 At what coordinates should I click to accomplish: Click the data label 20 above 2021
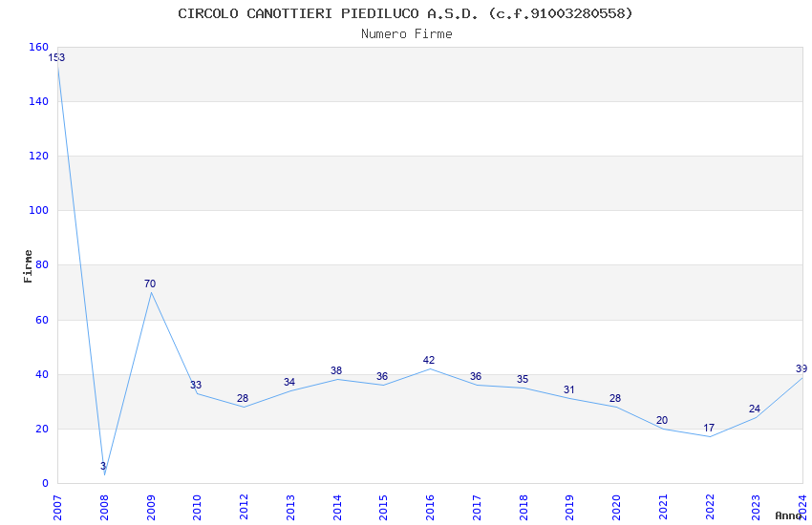662,420
